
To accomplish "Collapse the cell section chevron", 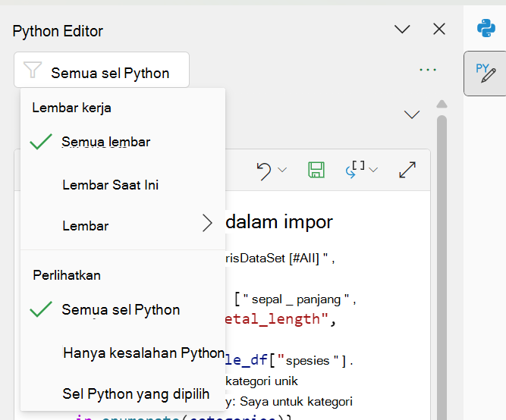I will (412, 114).
